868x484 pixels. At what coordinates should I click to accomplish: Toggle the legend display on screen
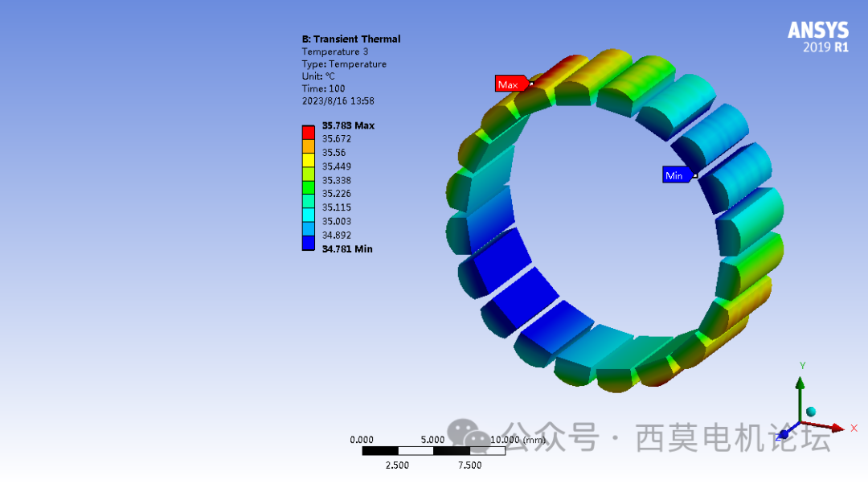click(308, 187)
